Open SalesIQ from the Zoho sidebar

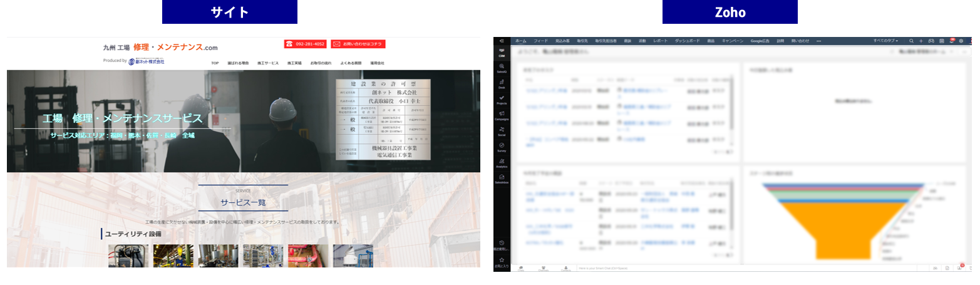[x=502, y=68]
